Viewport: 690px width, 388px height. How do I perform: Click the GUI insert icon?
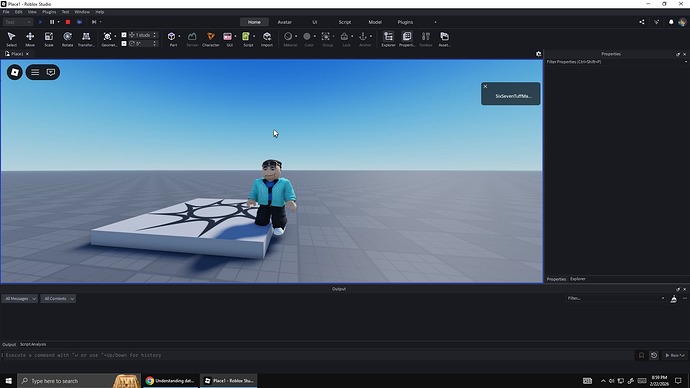pos(228,37)
